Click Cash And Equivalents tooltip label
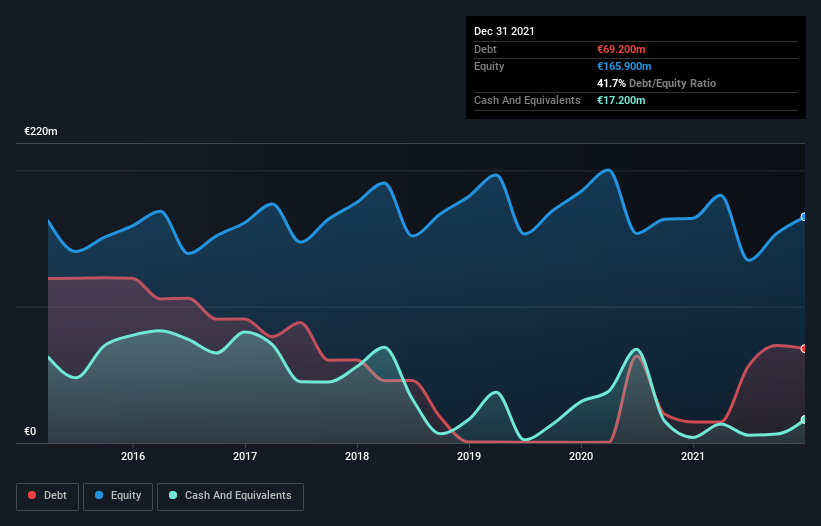 [527, 100]
